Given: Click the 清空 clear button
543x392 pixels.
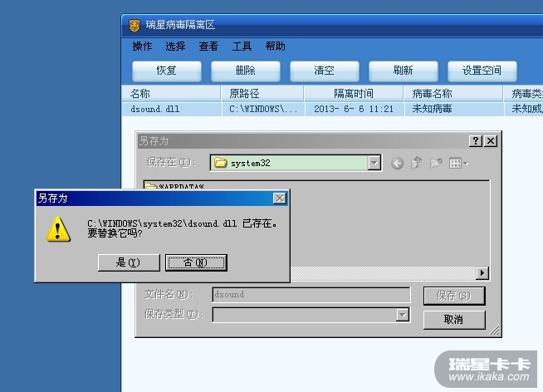Looking at the screenshot, I should click(325, 71).
